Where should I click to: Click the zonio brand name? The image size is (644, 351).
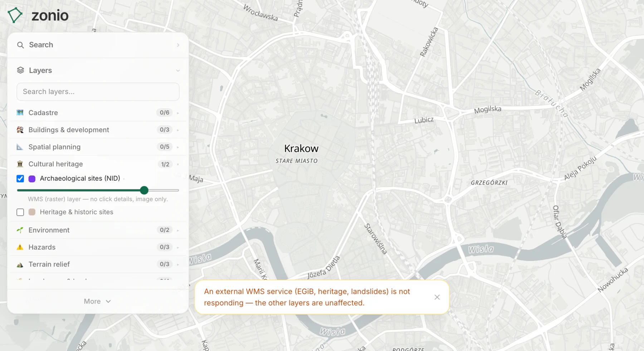click(x=50, y=15)
